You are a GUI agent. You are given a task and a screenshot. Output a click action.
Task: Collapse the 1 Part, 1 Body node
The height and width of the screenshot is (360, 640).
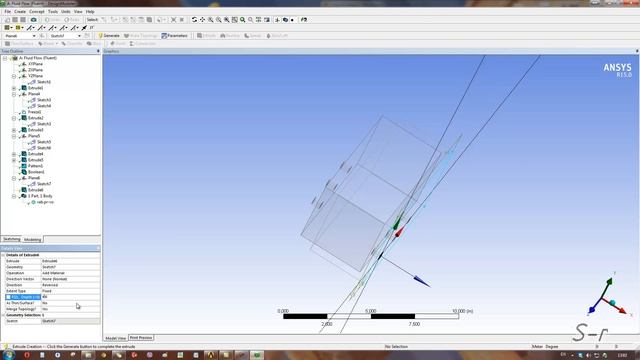(x=14, y=196)
